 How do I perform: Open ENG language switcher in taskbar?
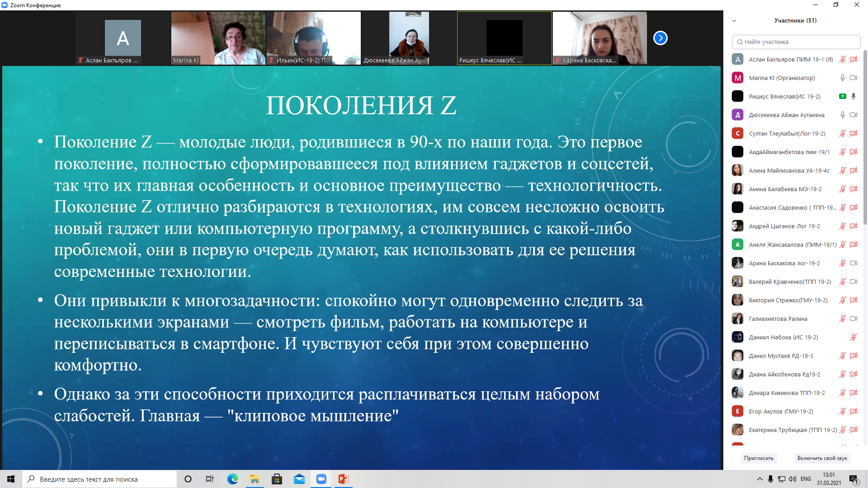pyautogui.click(x=806, y=479)
